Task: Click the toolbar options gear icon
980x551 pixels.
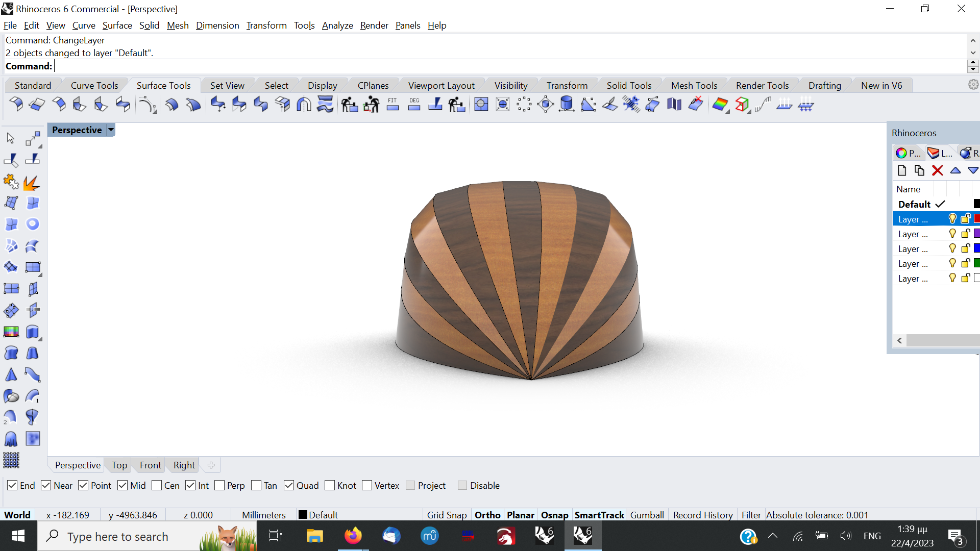Action: 973,85
